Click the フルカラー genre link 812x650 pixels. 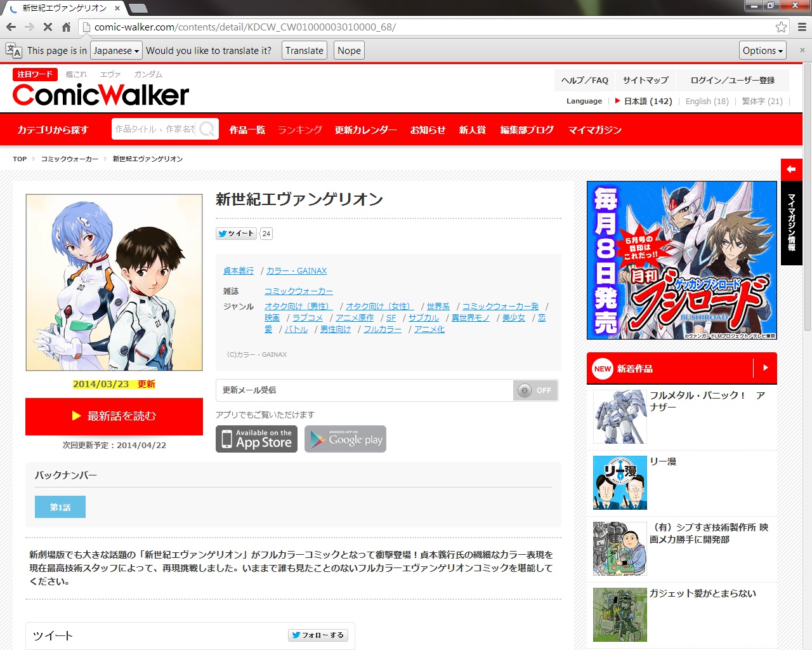tap(383, 329)
